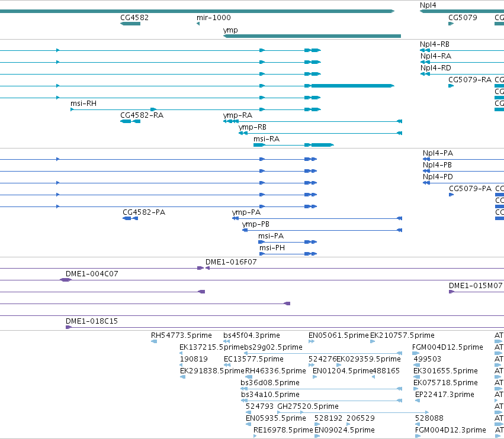
Task: Select the CG4582-RA transcript label
Action: [x=142, y=115]
